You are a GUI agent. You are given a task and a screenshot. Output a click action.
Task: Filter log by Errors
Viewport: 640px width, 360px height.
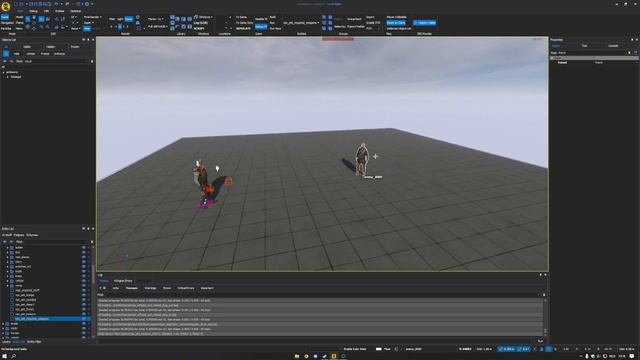167,288
